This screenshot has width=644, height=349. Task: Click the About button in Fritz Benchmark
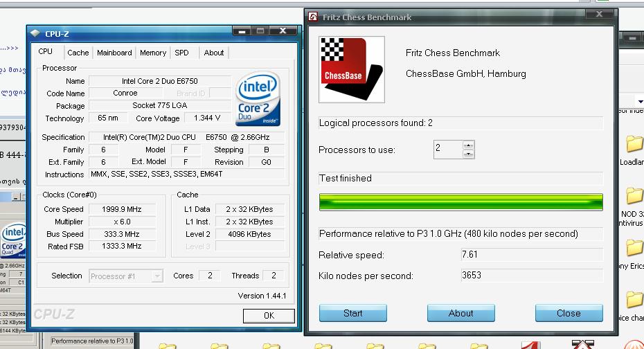pos(460,313)
